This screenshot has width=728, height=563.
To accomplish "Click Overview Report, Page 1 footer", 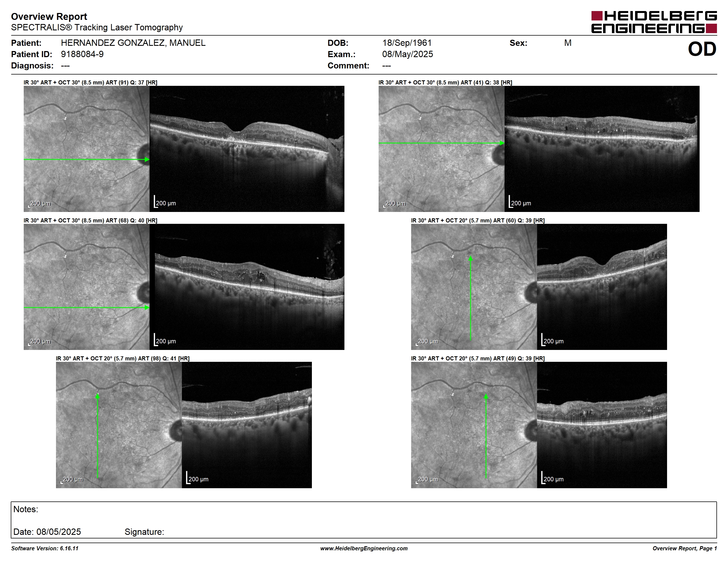I will pos(684,548).
